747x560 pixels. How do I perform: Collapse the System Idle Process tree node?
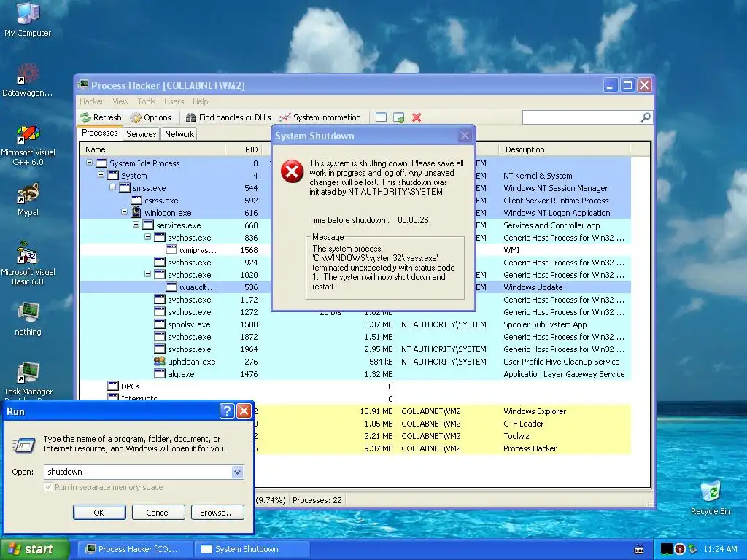89,163
